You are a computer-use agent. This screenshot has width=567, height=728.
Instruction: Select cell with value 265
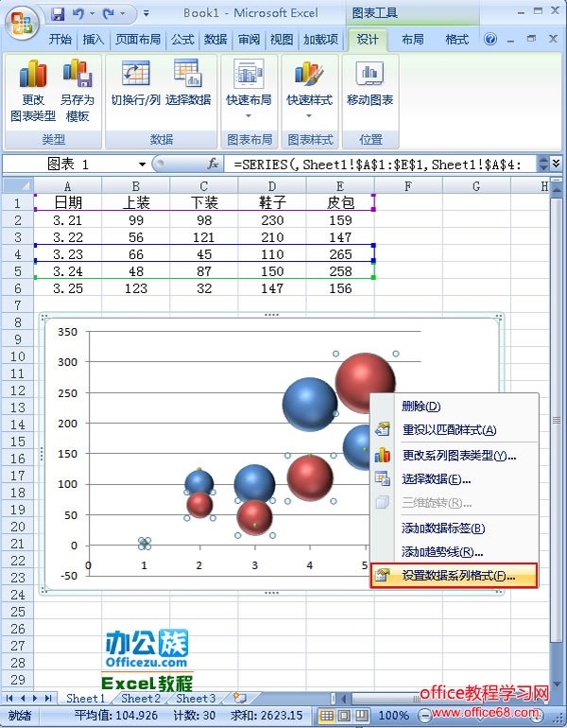point(340,254)
